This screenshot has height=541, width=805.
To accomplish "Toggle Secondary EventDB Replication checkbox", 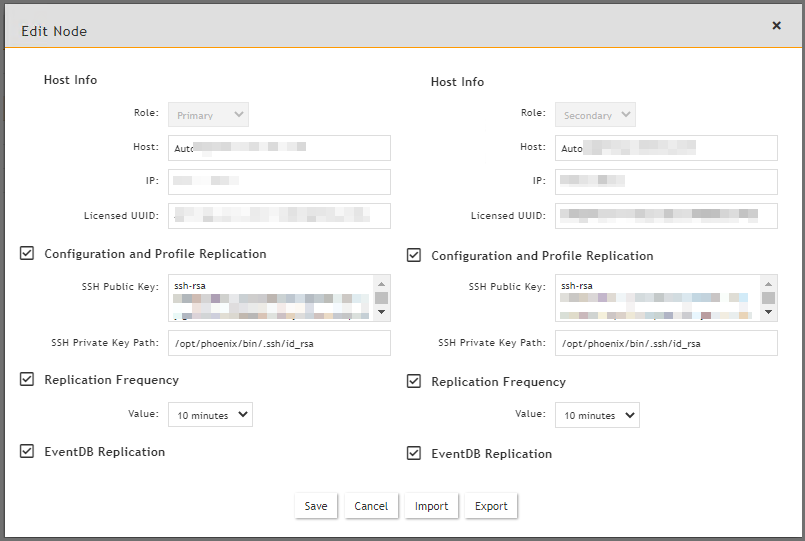I will [414, 453].
